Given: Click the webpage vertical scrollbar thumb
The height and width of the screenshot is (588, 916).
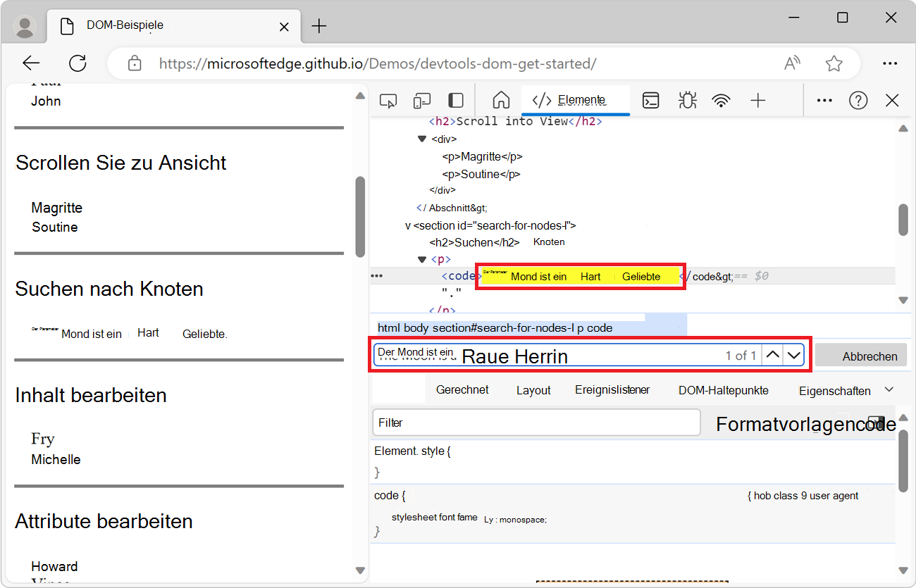Looking at the screenshot, I should pyautogui.click(x=360, y=216).
